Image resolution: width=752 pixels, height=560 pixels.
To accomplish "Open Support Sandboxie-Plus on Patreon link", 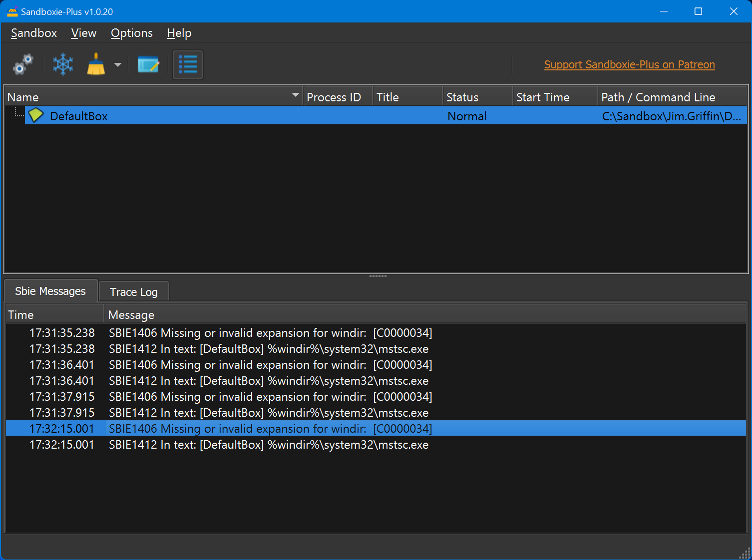I will pyautogui.click(x=629, y=64).
